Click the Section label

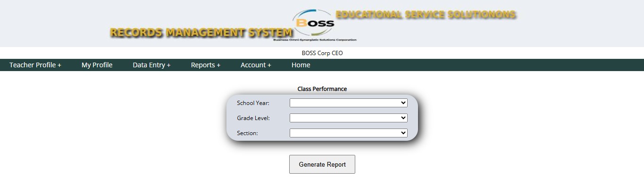point(247,133)
